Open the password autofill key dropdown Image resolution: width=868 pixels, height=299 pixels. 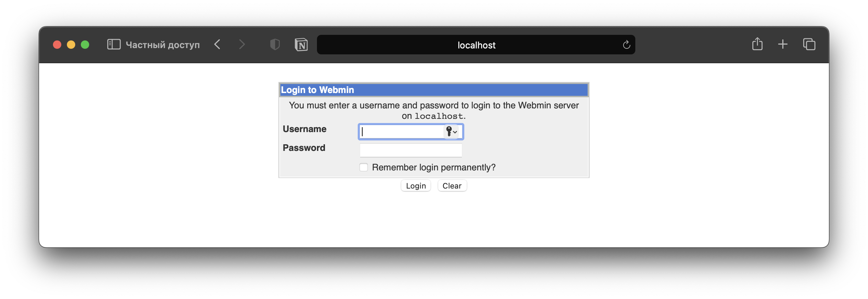[x=451, y=132]
